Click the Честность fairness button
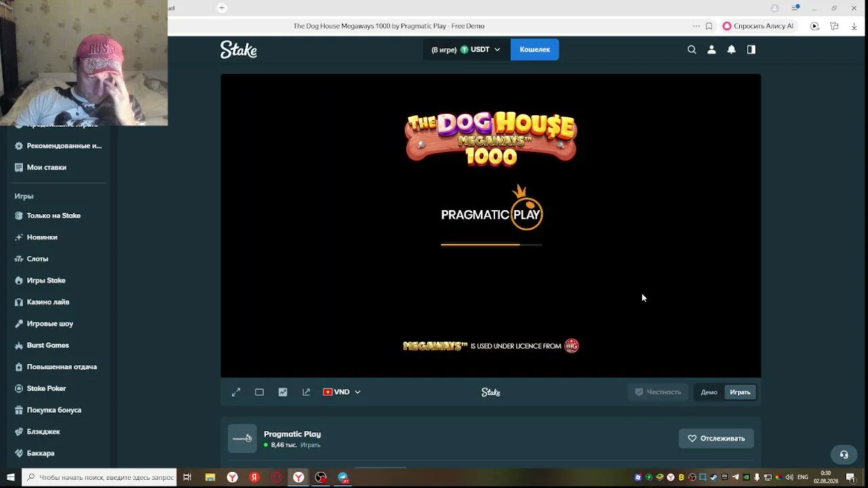 [x=658, y=392]
